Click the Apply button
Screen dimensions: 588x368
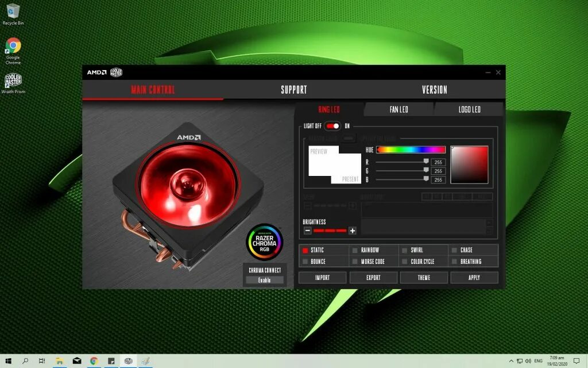[474, 278]
